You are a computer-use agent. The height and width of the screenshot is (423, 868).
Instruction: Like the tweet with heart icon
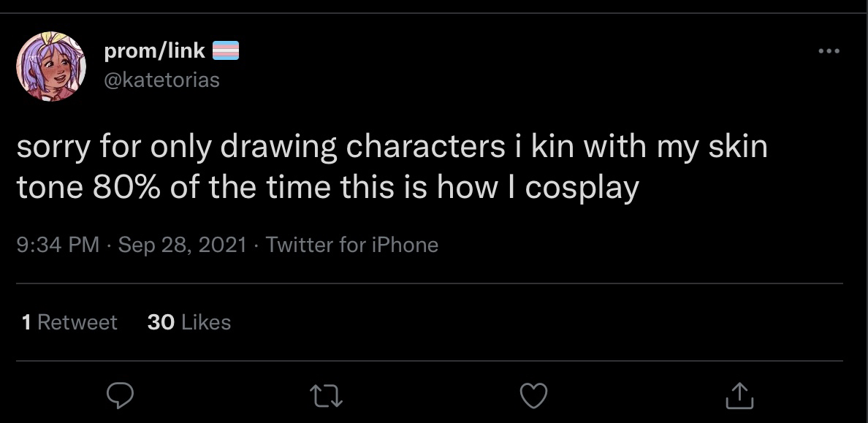533,396
